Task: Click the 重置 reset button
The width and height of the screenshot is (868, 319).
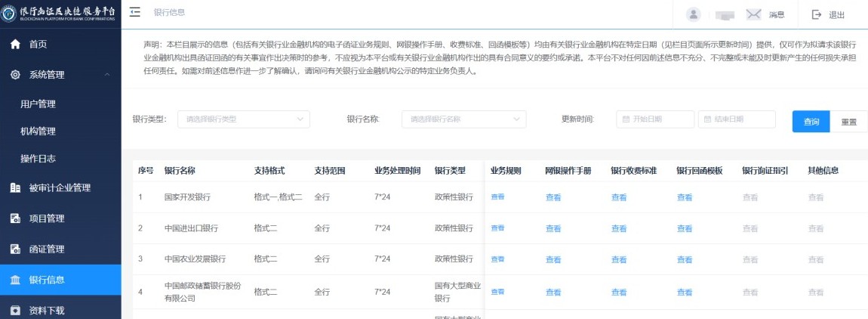Action: pos(849,121)
